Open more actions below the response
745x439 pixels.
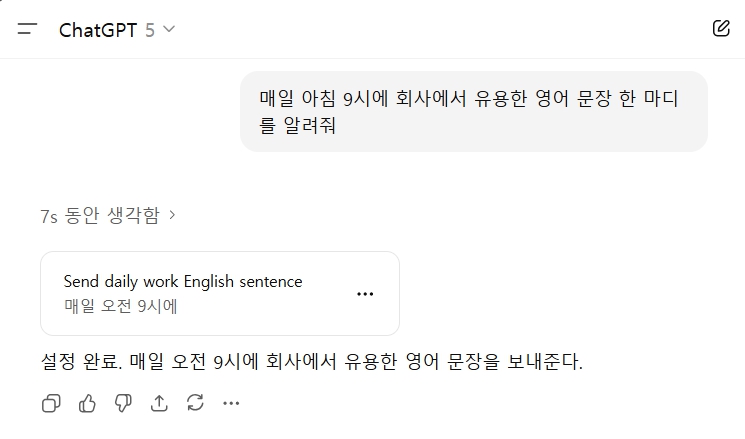point(231,403)
